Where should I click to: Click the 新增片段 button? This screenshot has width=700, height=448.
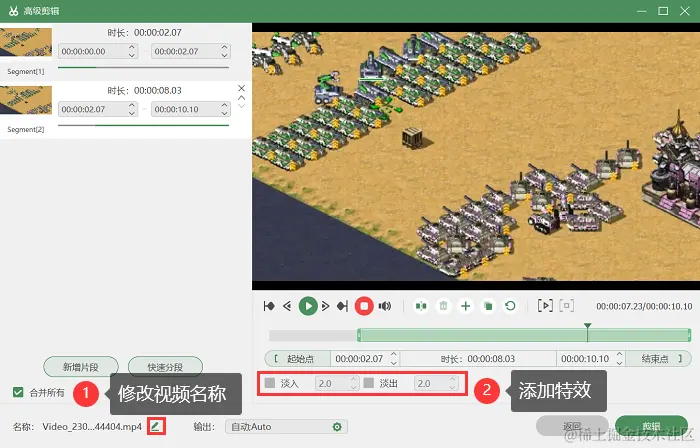[81, 367]
